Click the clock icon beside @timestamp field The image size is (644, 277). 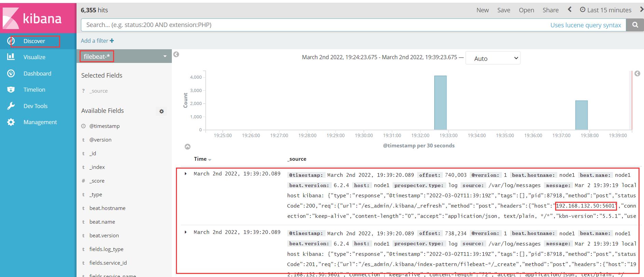(83, 126)
